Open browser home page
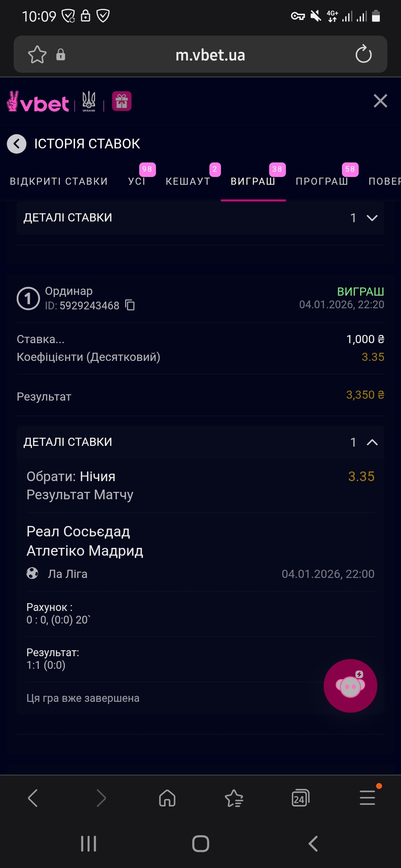 coord(167,798)
